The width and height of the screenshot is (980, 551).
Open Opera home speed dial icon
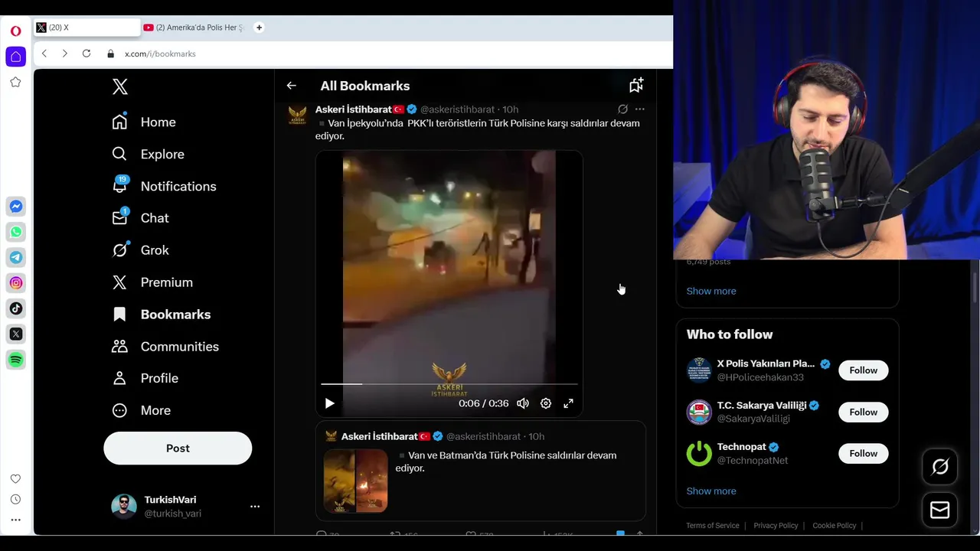coord(16,57)
